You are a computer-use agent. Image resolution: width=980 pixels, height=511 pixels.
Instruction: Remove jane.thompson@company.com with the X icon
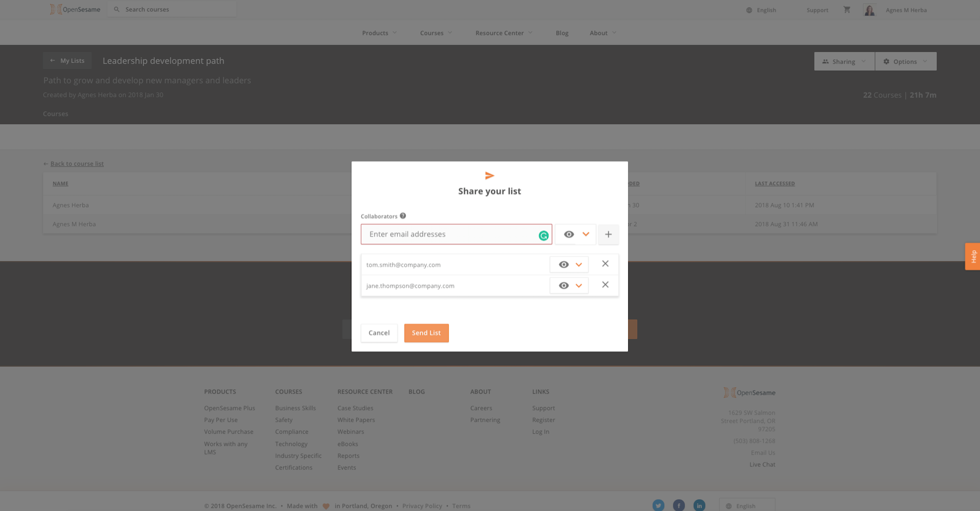coord(605,284)
